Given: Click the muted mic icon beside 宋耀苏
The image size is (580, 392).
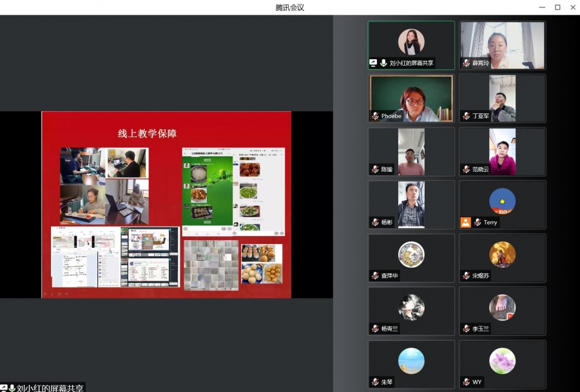Looking at the screenshot, I should (x=466, y=275).
